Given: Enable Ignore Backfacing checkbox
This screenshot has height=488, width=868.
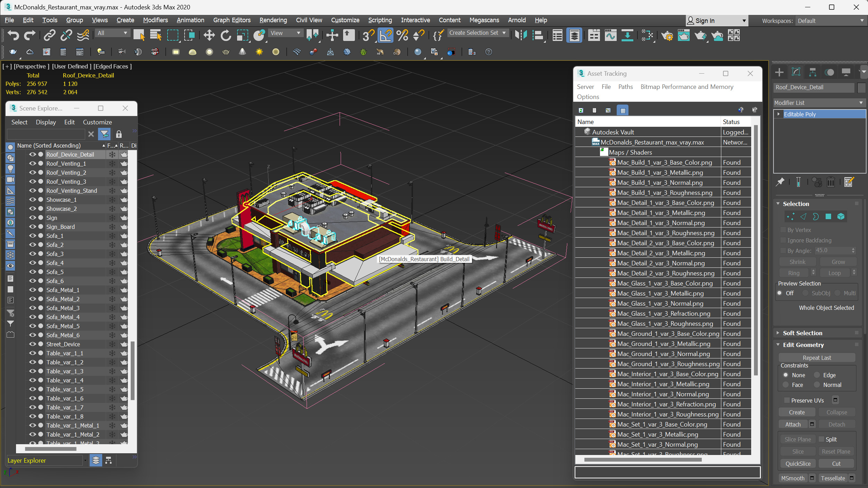Looking at the screenshot, I should 783,240.
